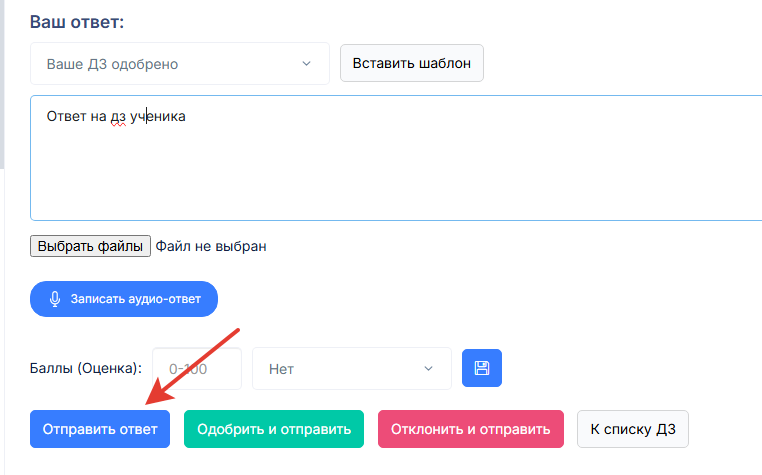Click the 'Файл не выбран' file status text
This screenshot has height=475, width=762.
pyautogui.click(x=211, y=246)
